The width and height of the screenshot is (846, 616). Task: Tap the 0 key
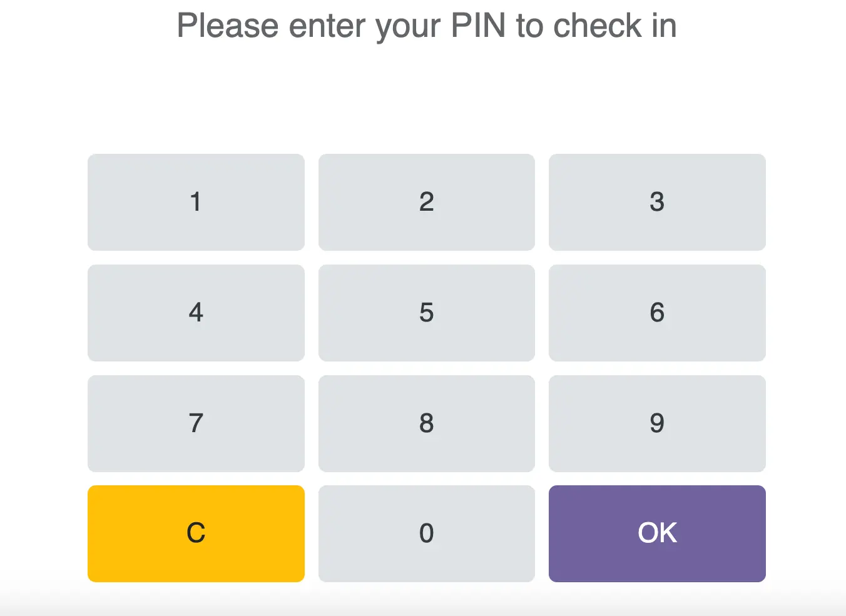click(x=427, y=533)
